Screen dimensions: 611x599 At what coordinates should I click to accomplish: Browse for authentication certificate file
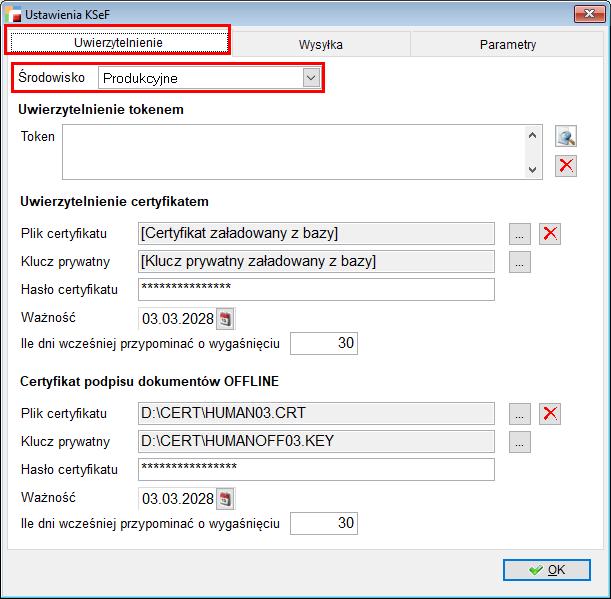click(x=519, y=234)
